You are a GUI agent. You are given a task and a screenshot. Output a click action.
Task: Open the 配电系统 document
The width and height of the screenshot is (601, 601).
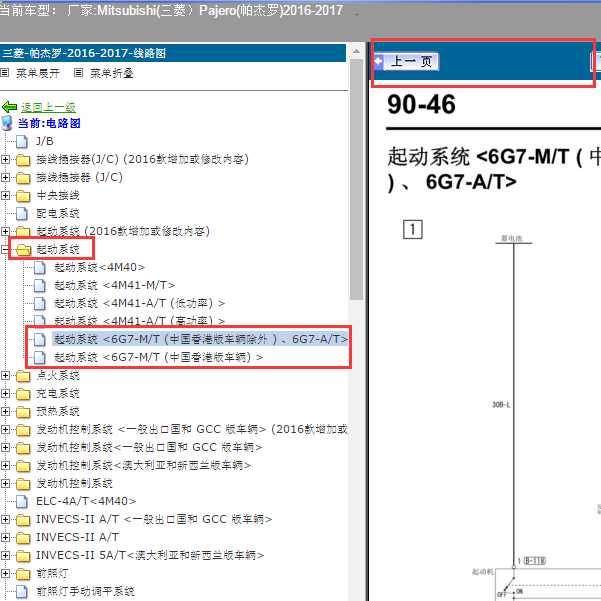pos(58,213)
